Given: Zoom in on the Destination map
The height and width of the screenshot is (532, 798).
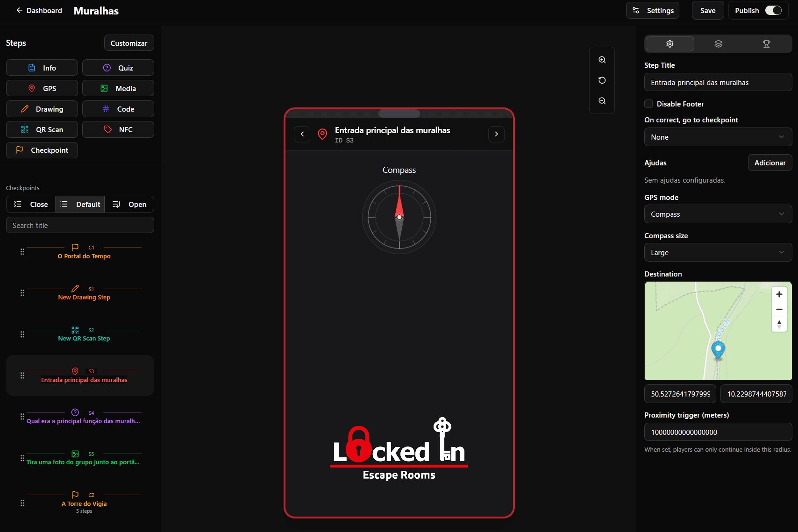Looking at the screenshot, I should (779, 294).
